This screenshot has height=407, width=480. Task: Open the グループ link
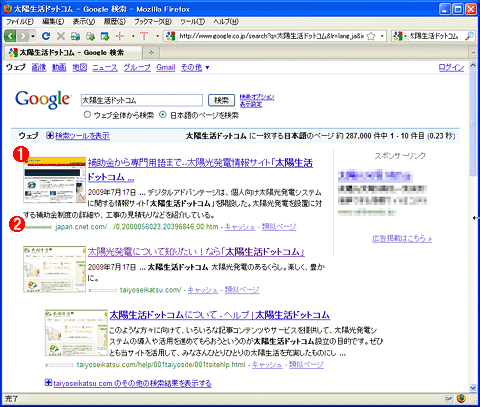coord(137,68)
